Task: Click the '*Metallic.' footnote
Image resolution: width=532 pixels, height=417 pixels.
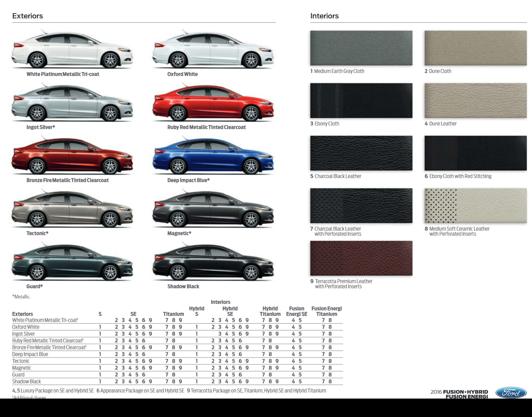Action: (21, 297)
